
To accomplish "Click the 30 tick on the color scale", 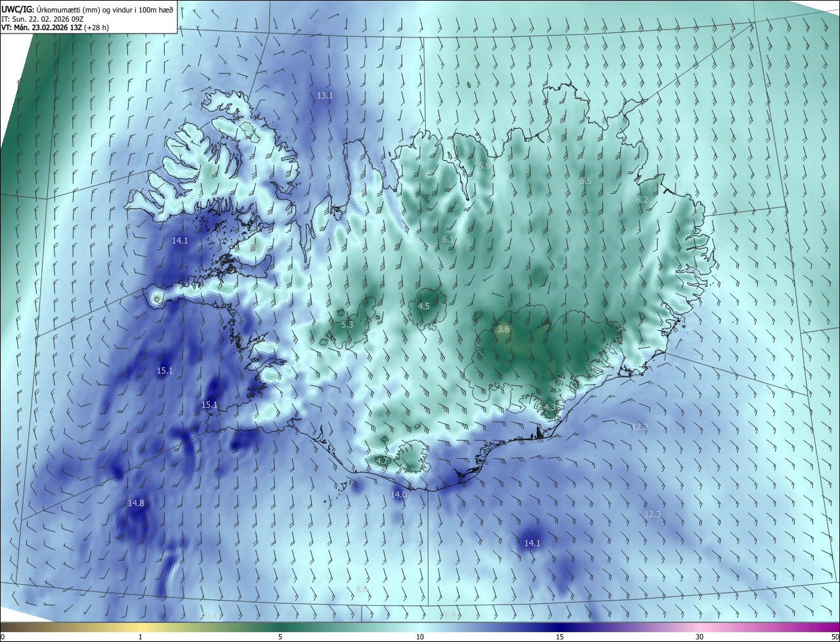I will coord(700,637).
